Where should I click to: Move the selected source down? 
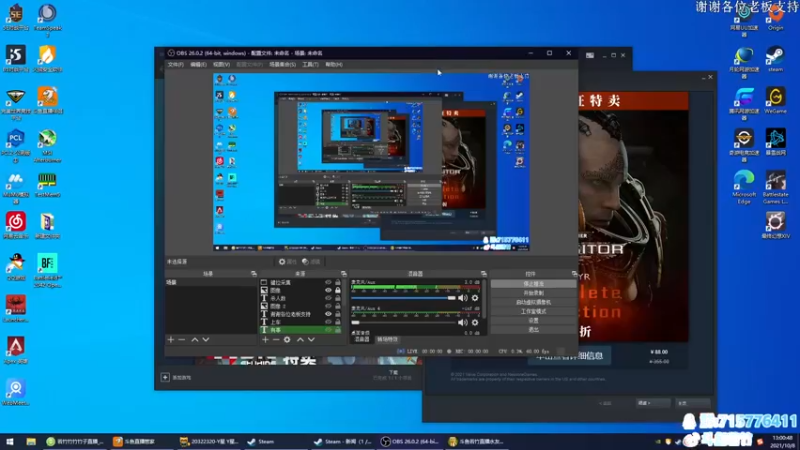[x=311, y=340]
